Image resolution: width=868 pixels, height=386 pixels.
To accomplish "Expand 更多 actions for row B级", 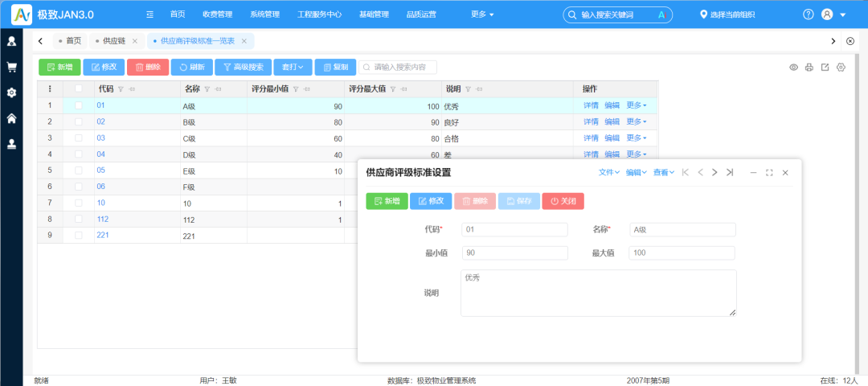I will [x=637, y=121].
